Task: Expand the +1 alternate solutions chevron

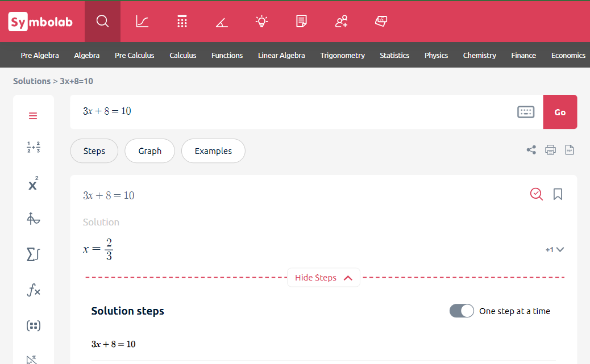Action: pos(555,250)
